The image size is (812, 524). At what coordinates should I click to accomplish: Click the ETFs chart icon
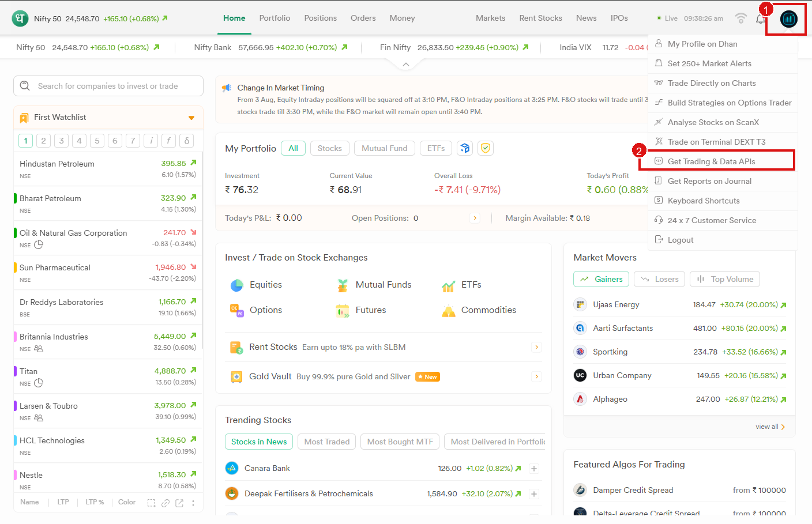pyautogui.click(x=448, y=285)
